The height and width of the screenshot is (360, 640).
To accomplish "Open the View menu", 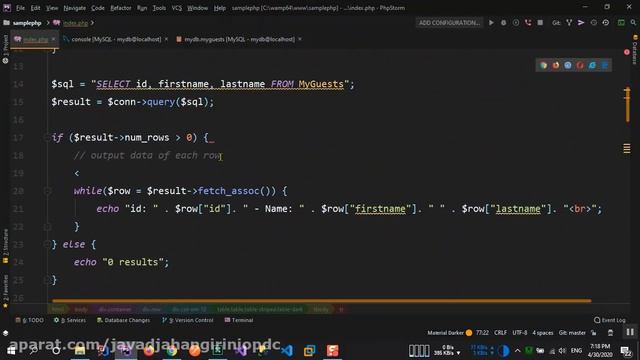I will pyautogui.click(x=52, y=8).
